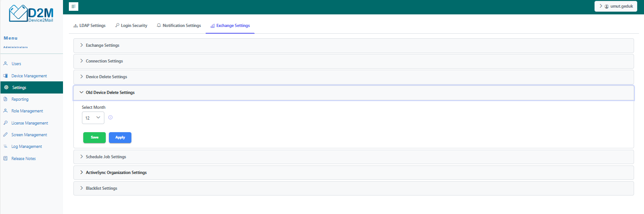Click the green Save button

95,138
